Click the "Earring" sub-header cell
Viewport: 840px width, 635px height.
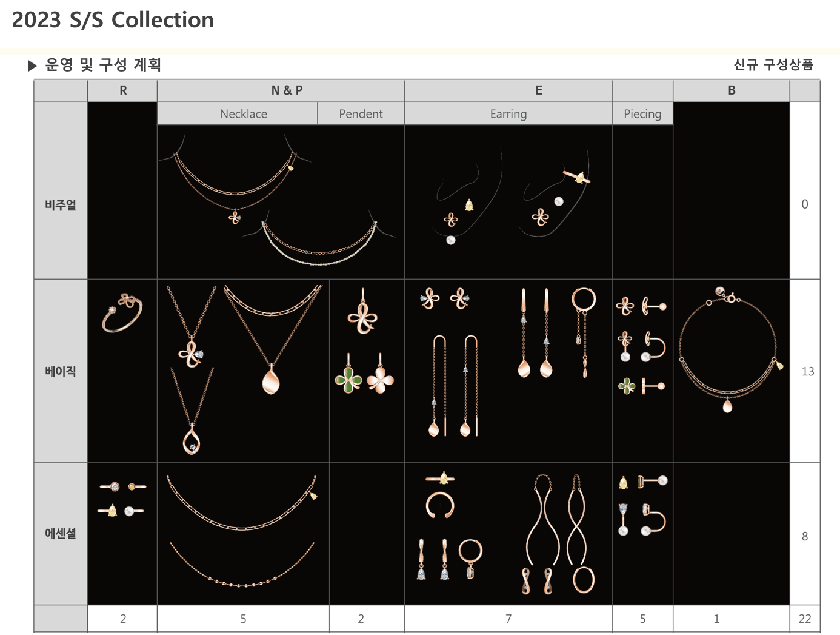coord(508,114)
